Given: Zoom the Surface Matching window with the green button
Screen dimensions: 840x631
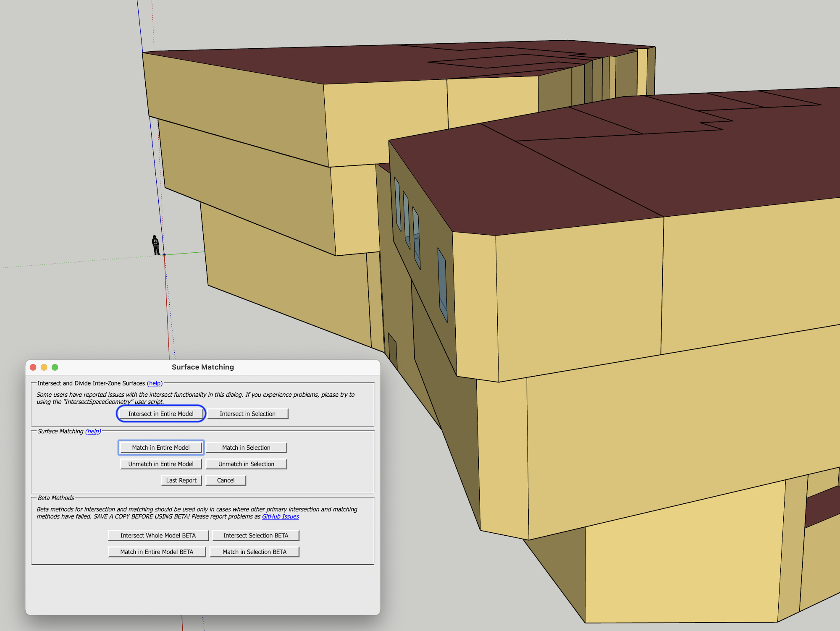Looking at the screenshot, I should (55, 367).
